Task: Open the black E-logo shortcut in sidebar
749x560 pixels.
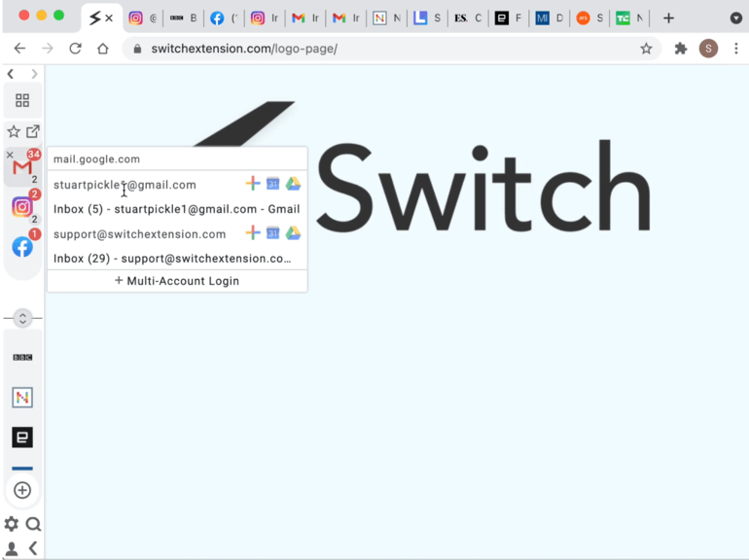Action: pyautogui.click(x=22, y=437)
